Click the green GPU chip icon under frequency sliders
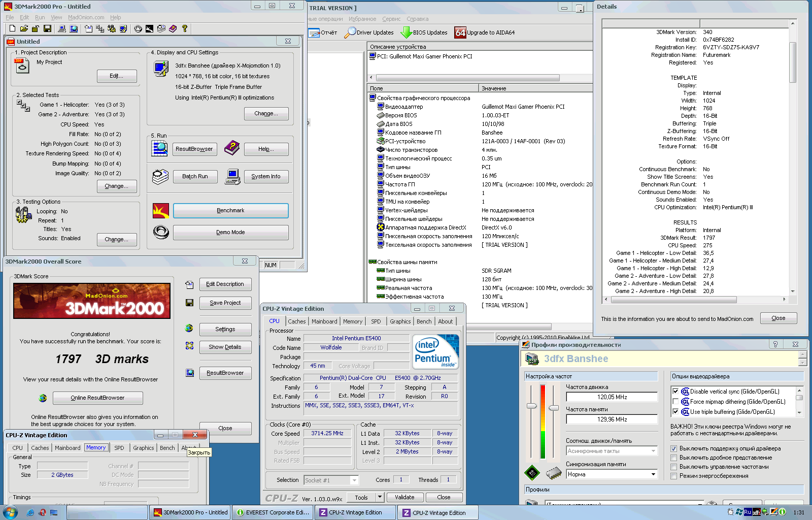Image resolution: width=812 pixels, height=520 pixels. tap(532, 473)
